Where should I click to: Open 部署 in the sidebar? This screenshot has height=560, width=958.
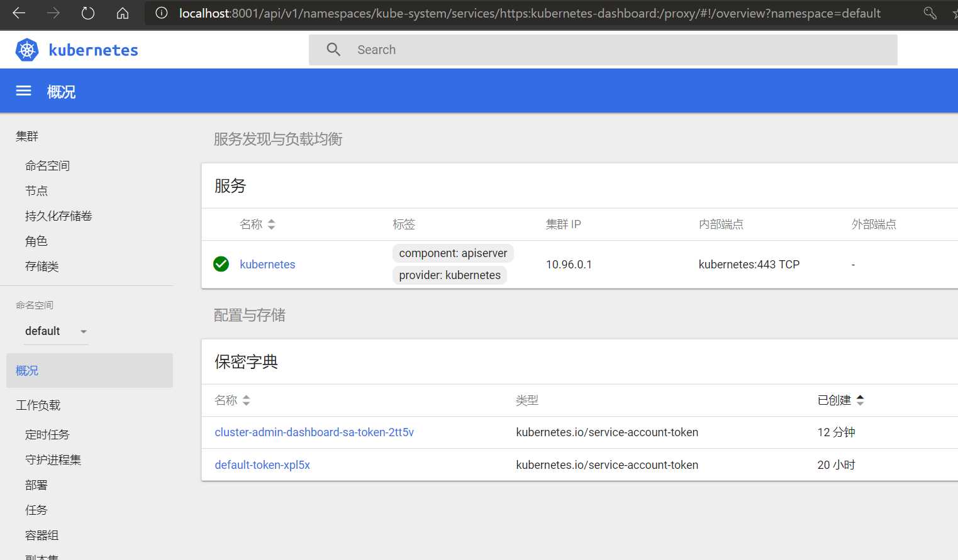pos(36,485)
